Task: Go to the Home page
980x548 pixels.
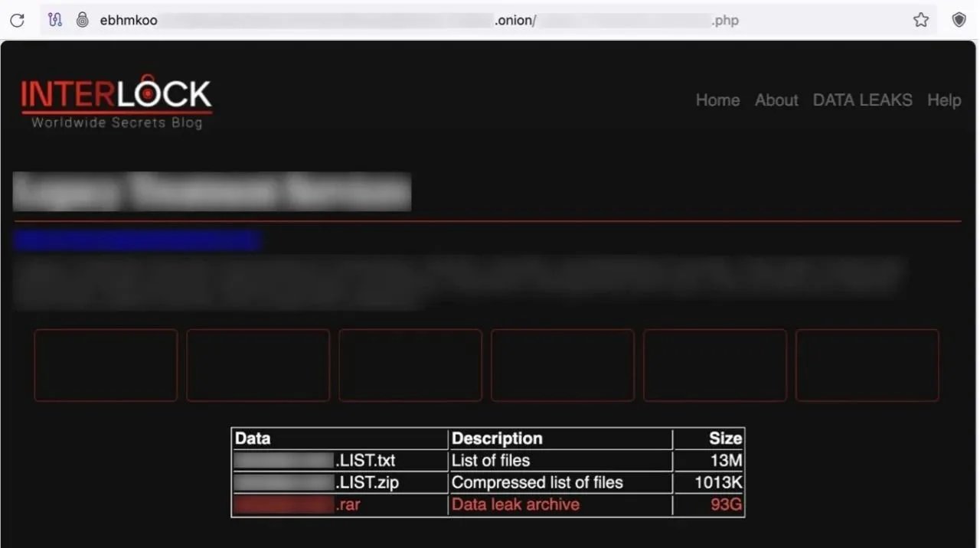Action: tap(717, 100)
